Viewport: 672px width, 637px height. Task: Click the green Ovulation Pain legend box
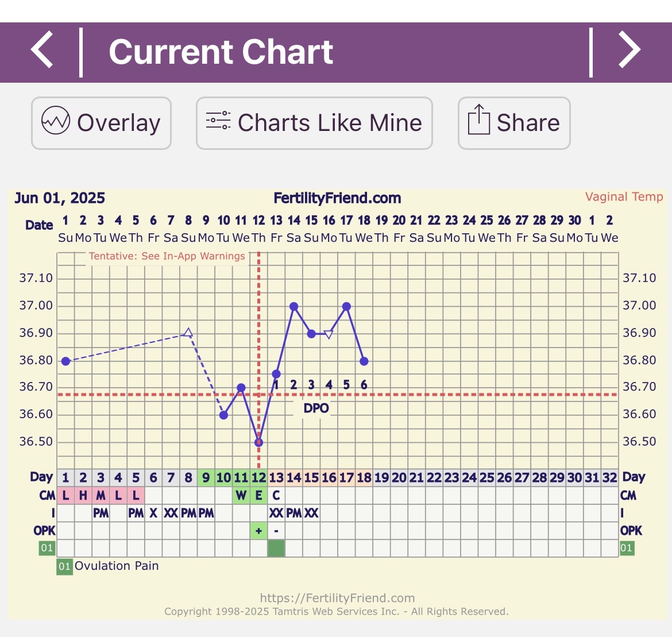64,566
